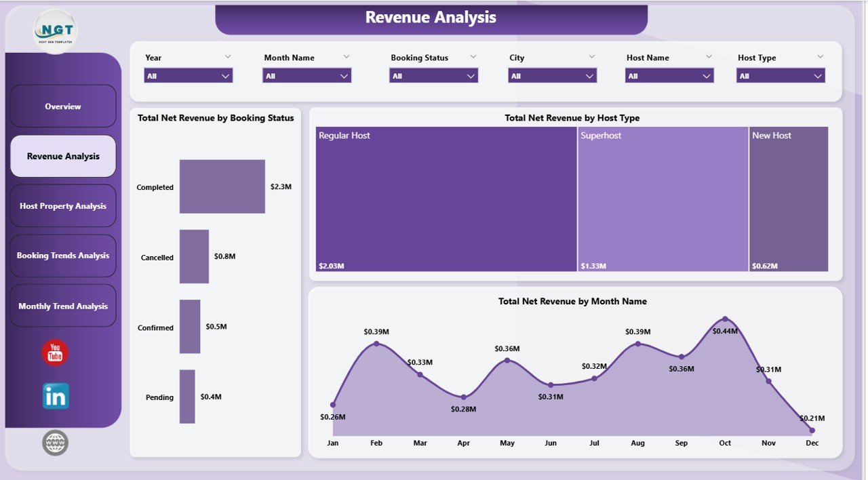This screenshot has width=868, height=480.
Task: Click the NGT logo icon
Action: tap(54, 30)
